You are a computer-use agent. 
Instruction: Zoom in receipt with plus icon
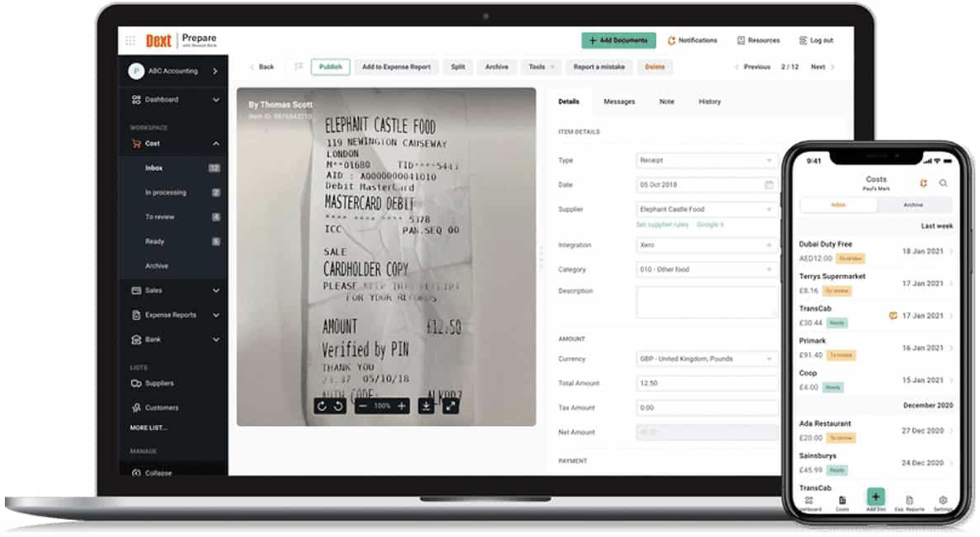coord(402,406)
